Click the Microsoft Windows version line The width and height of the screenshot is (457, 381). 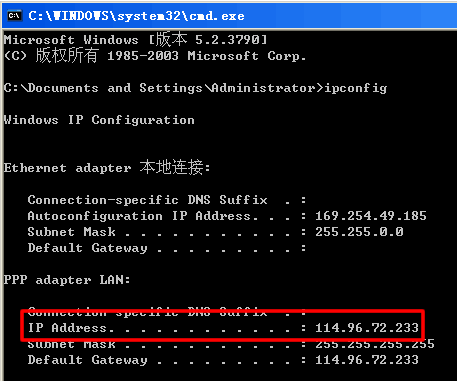(x=135, y=40)
